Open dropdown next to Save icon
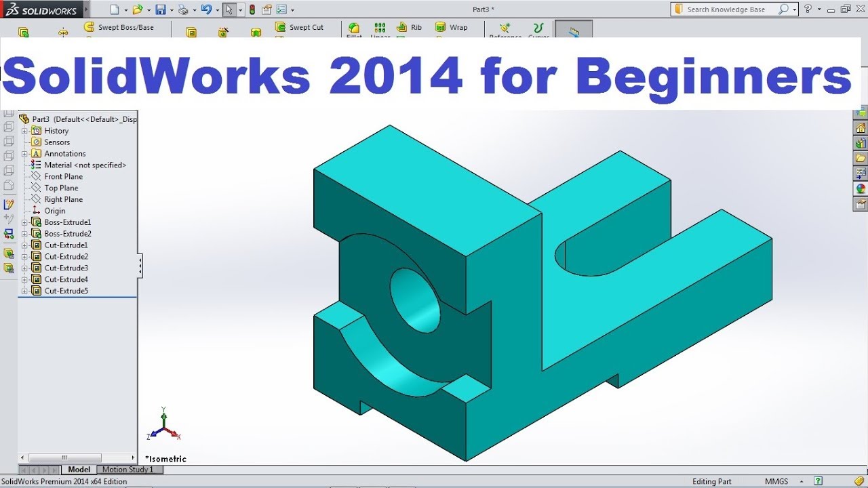 171,10
